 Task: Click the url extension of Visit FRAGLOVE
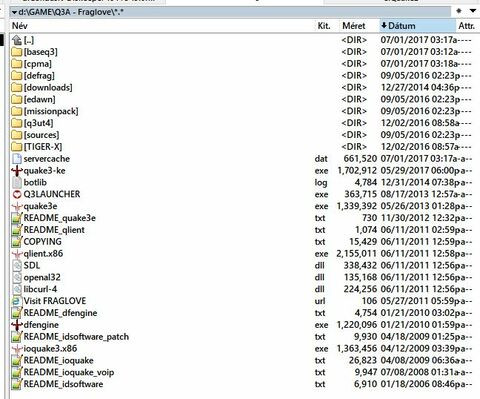pyautogui.click(x=320, y=301)
